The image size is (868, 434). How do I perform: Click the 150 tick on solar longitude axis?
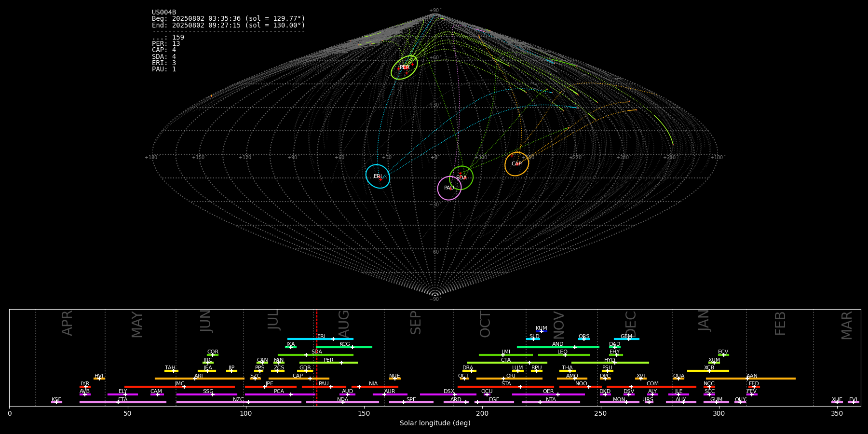pos(364,413)
